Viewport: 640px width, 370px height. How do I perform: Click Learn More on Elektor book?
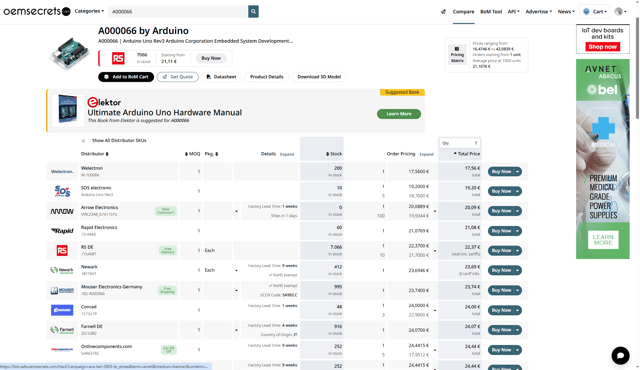pyautogui.click(x=399, y=114)
